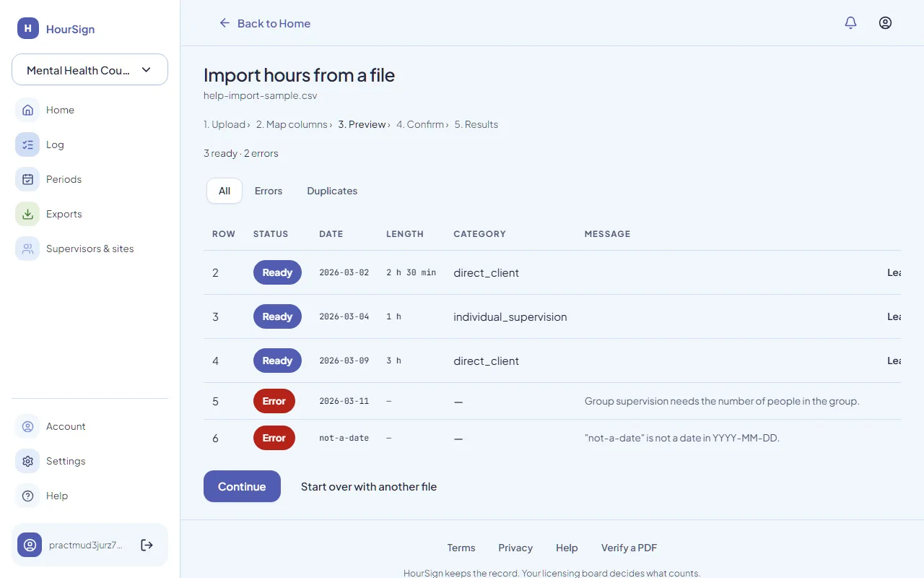Open the Help footer link

[567, 548]
